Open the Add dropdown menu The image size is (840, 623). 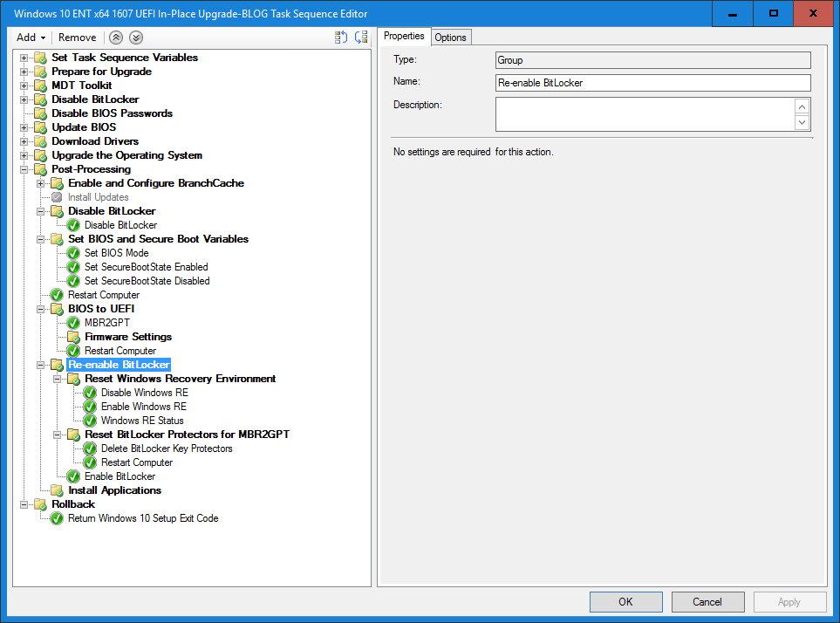[31, 38]
